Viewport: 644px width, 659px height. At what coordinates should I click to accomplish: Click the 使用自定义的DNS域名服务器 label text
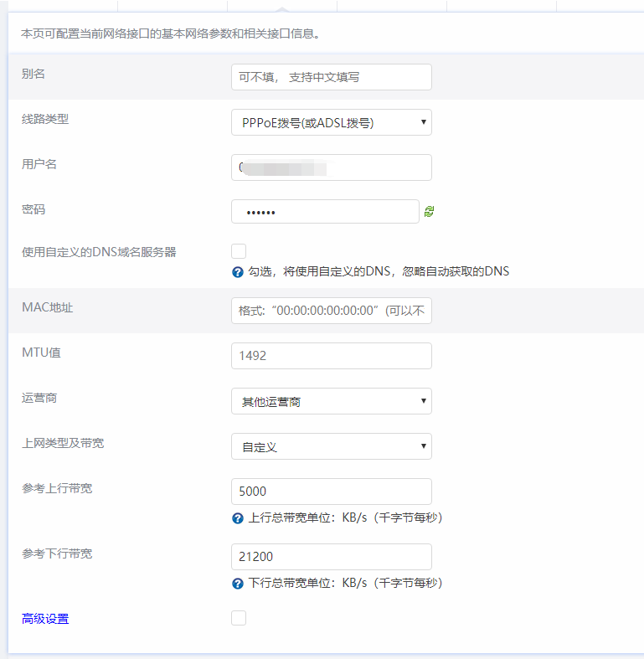pyautogui.click(x=99, y=252)
